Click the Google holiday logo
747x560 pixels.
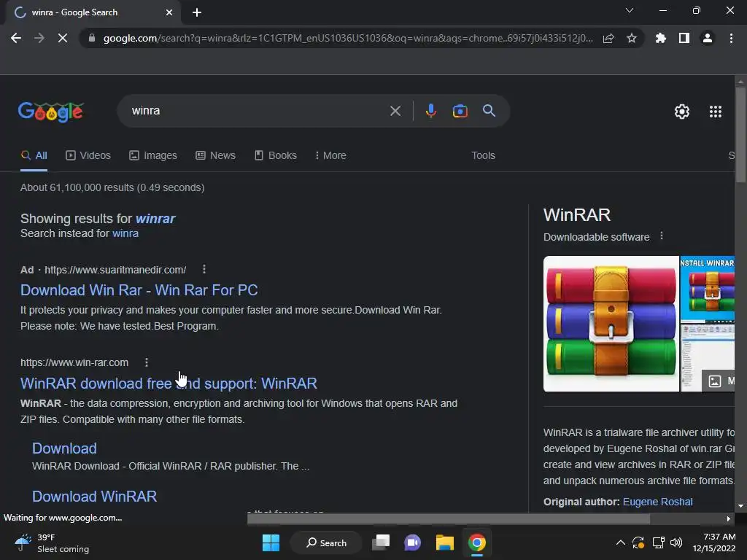point(51,112)
